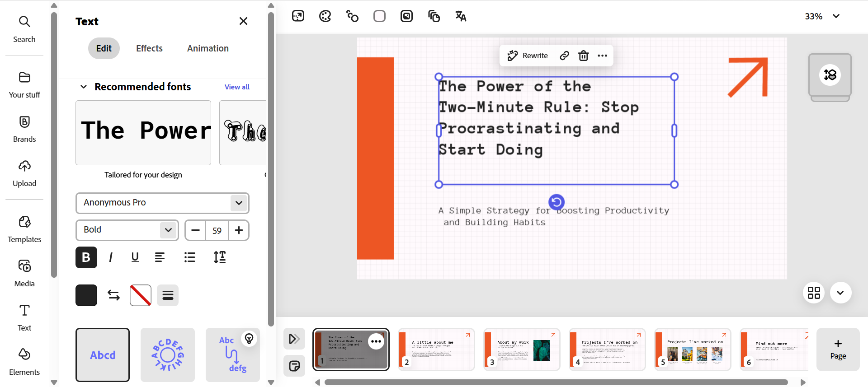Open the Anonymous Pro font dropdown
This screenshot has height=387, width=868.
click(x=162, y=203)
